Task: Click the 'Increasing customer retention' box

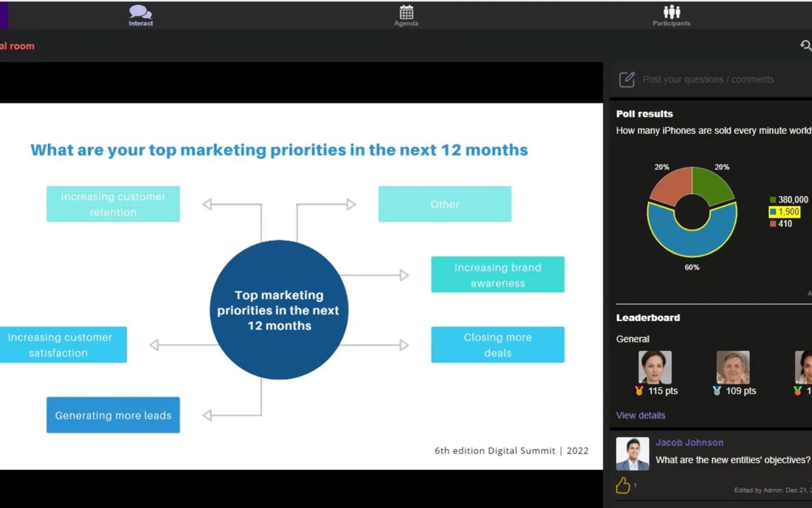Action: tap(113, 204)
